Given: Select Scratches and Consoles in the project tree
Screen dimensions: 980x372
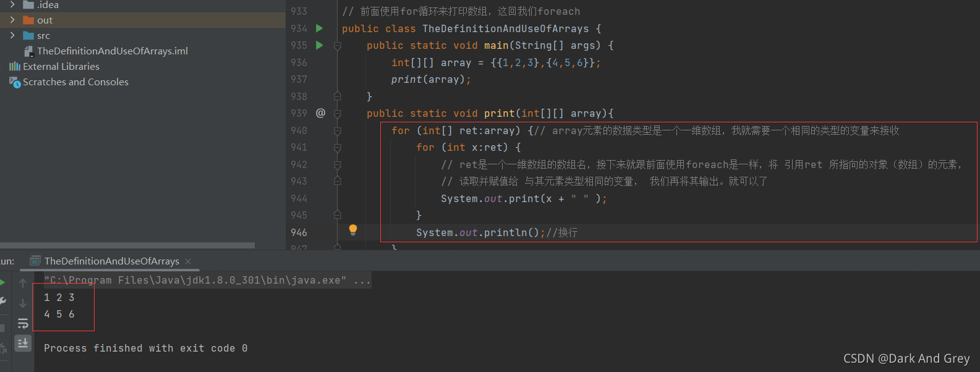Looking at the screenshot, I should click(75, 82).
